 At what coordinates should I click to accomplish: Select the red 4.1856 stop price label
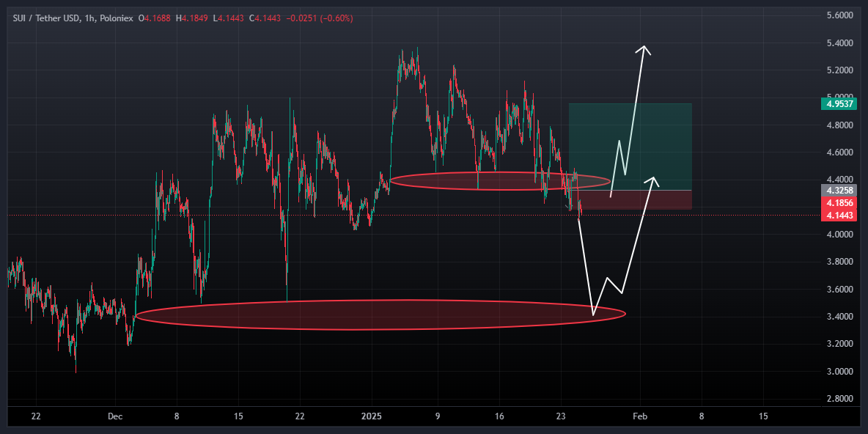[x=839, y=203]
